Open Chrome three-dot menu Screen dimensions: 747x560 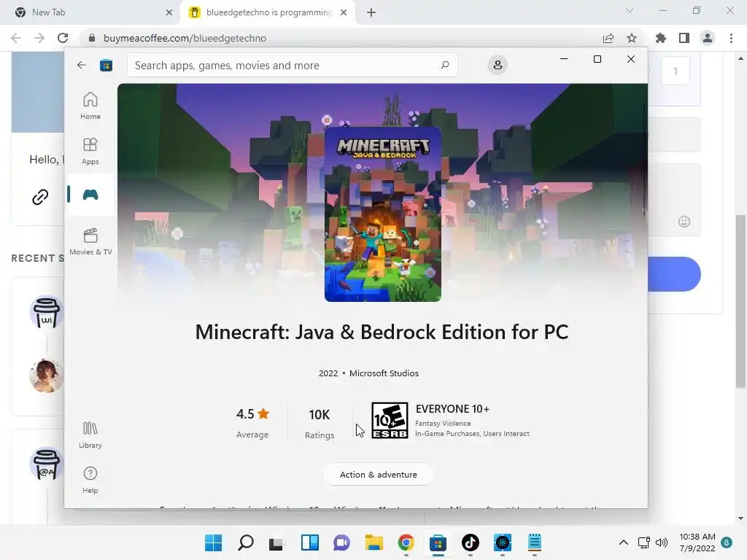(731, 38)
